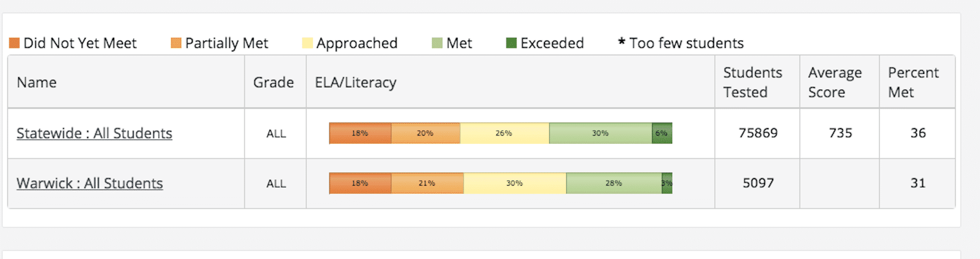The width and height of the screenshot is (980, 259).
Task: Select Warwick 21% Partially Met segment
Action: coord(427,183)
